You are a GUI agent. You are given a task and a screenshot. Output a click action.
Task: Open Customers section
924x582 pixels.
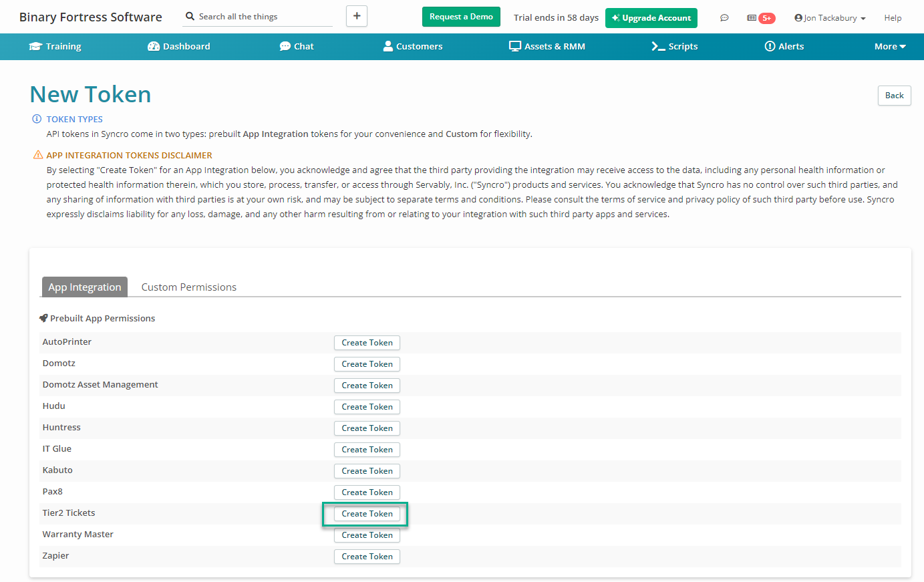tap(413, 46)
